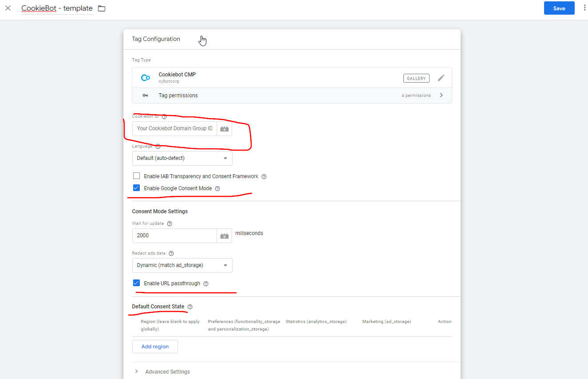588x379 pixels.
Task: Click the variable picker beside Cookiebot ID
Action: click(225, 129)
